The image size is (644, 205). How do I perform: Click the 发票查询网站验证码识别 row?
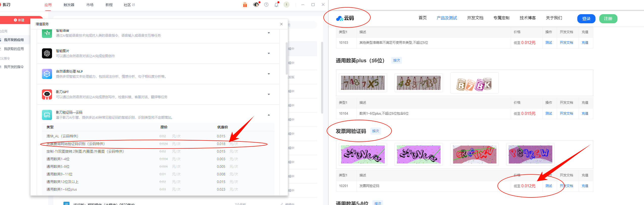click(158, 144)
